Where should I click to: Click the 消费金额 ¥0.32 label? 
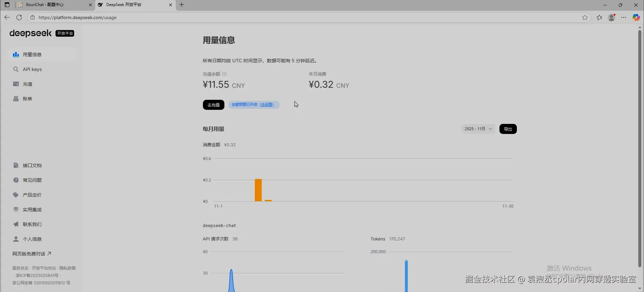(x=219, y=145)
